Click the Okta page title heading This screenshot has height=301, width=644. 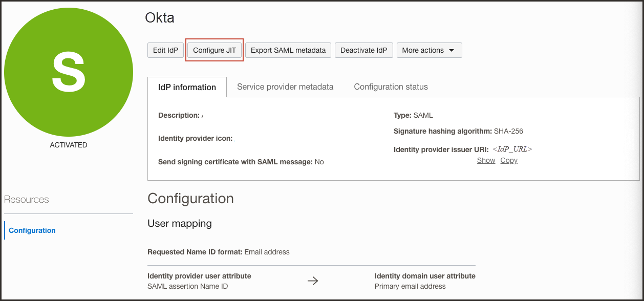tap(161, 17)
